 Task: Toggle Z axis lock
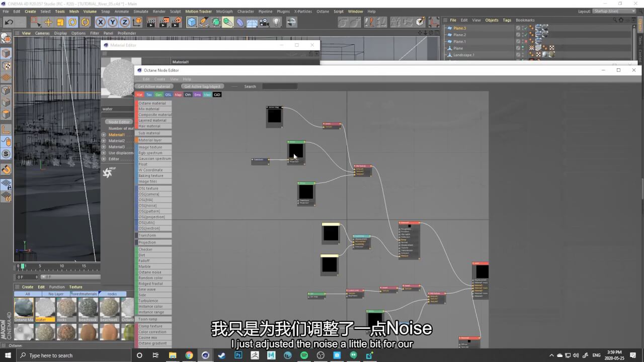pyautogui.click(x=124, y=22)
